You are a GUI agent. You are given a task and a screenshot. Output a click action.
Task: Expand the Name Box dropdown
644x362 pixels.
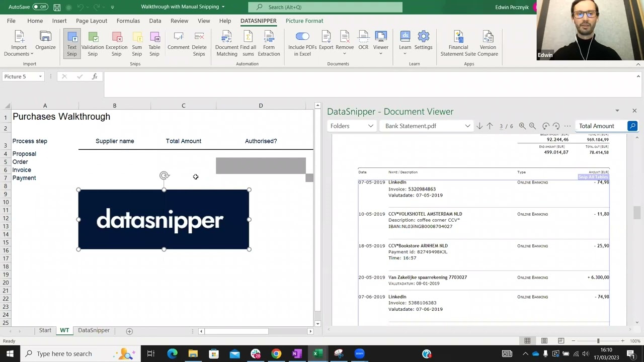point(40,76)
